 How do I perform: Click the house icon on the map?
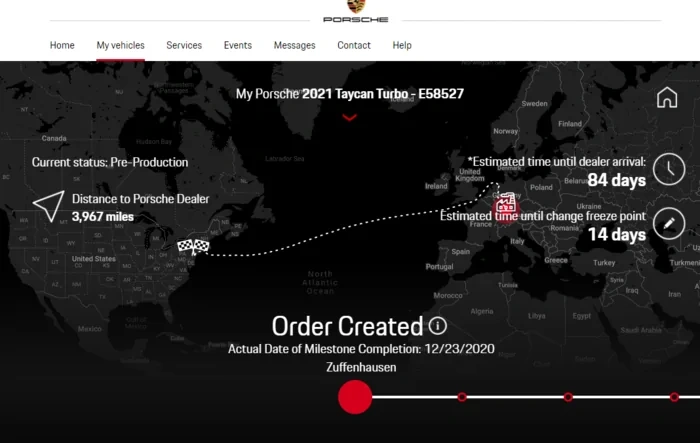pyautogui.click(x=667, y=97)
